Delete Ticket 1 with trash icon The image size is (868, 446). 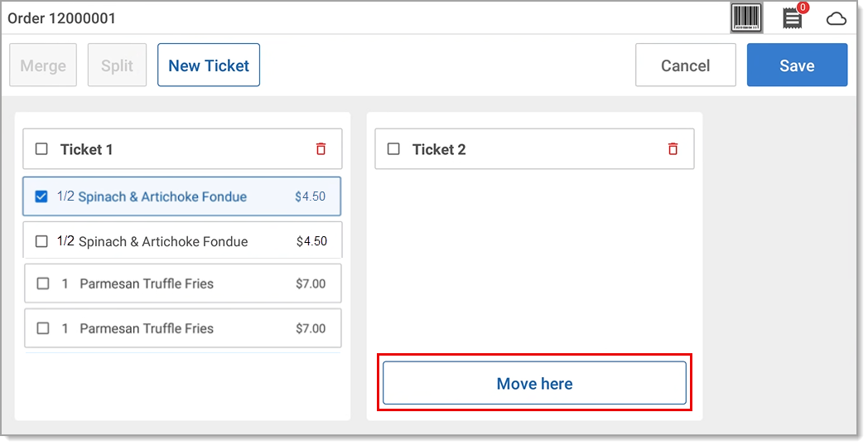[x=321, y=149]
